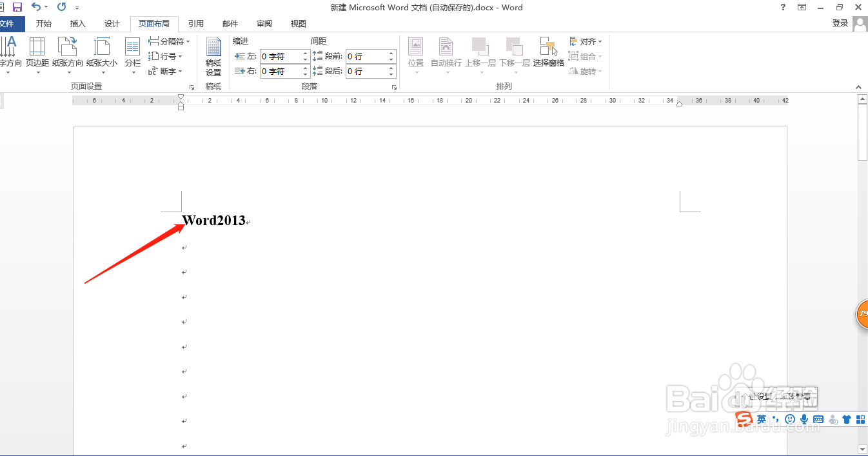Screen dimensions: 868x456
Task: Click the 自动换行 (Wrap Text) button
Action: pyautogui.click(x=446, y=55)
